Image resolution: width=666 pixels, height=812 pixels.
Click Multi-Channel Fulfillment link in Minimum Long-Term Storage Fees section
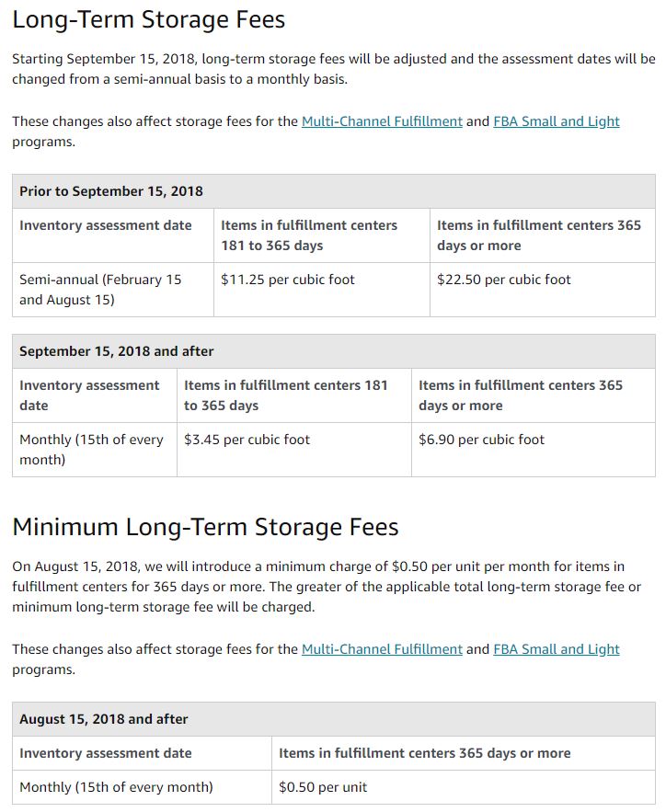tap(382, 649)
